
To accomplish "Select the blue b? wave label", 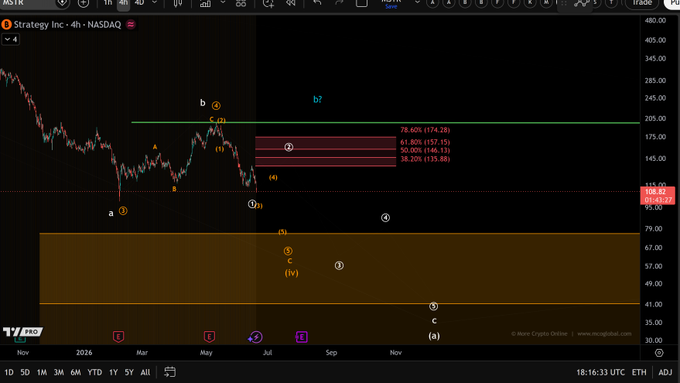I will 317,99.
